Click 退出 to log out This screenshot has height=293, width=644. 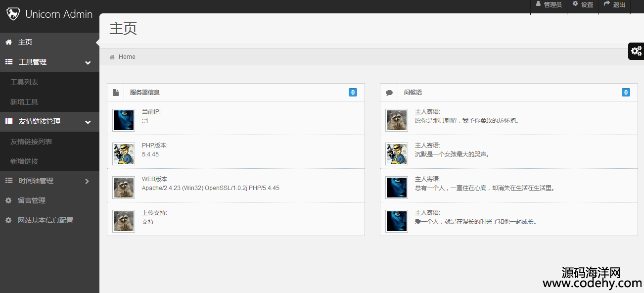pyautogui.click(x=614, y=5)
